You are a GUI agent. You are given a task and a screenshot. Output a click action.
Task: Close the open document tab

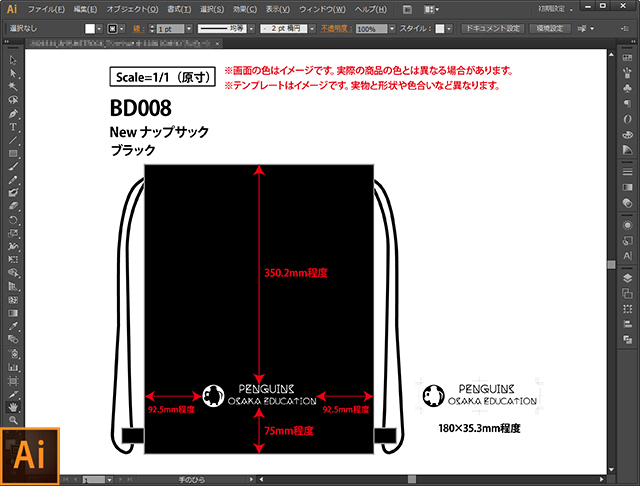(x=218, y=43)
